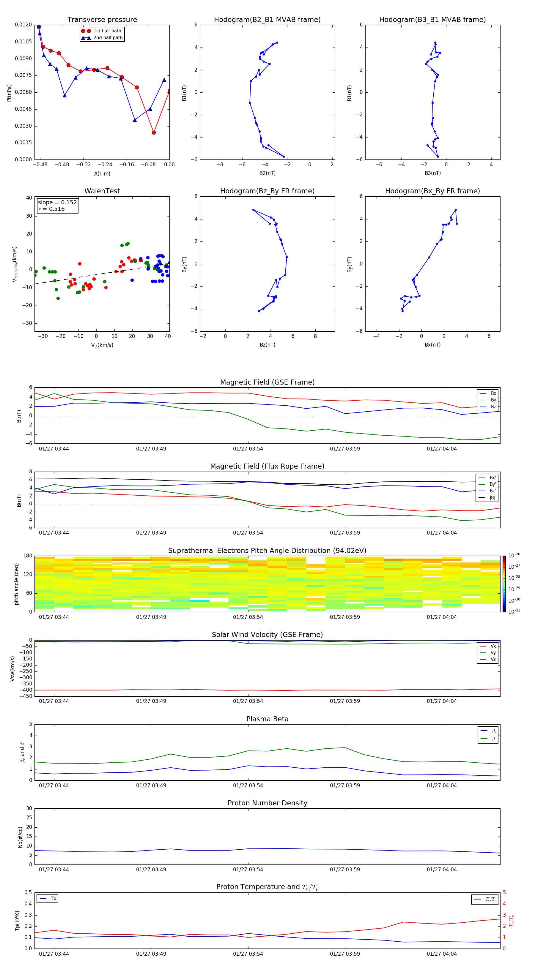Click the 'Bz' legend entry in the GSE magnetic field plot
The width and height of the screenshot is (535, 980).
(488, 407)
